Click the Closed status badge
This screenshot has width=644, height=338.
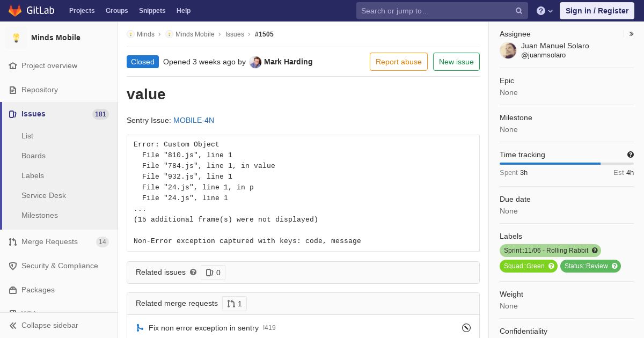coord(143,62)
